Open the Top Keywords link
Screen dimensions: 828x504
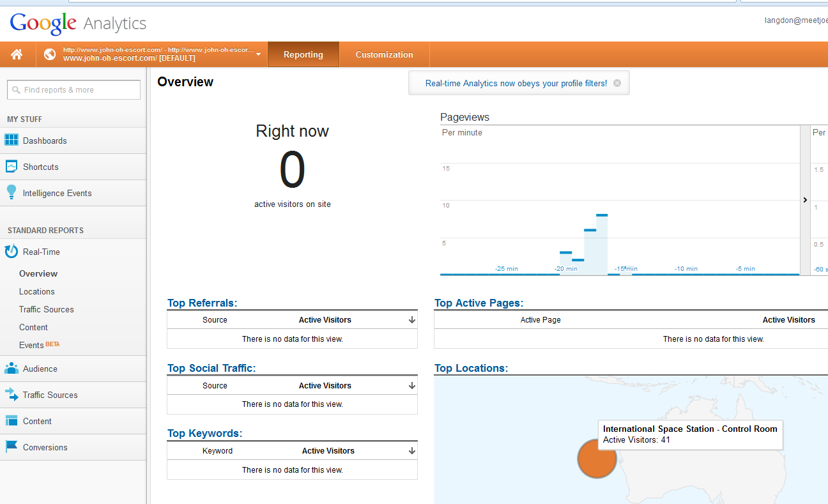click(205, 433)
